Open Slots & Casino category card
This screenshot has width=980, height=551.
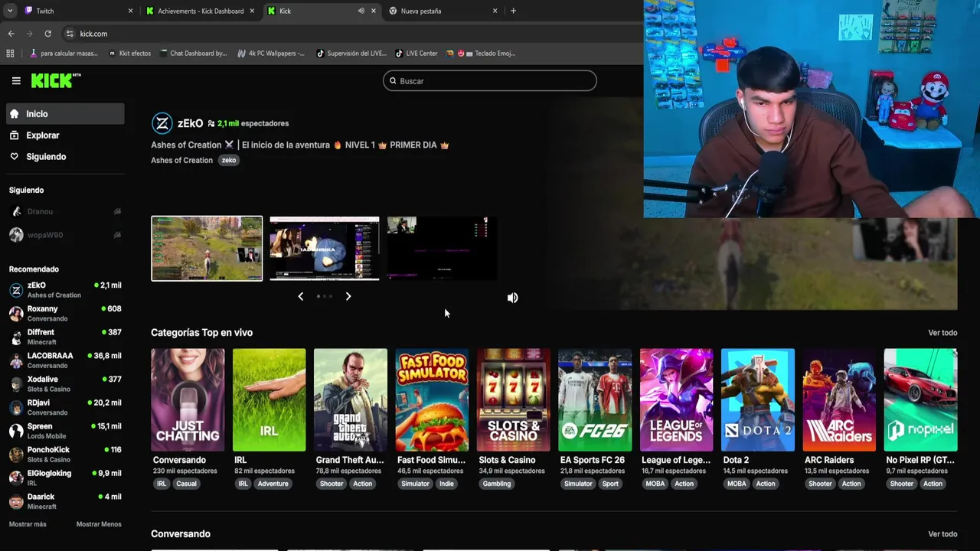pos(513,400)
